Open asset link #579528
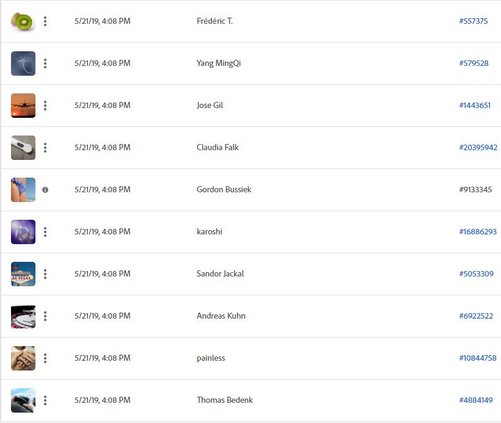Viewport: 501px width, 423px height. [x=474, y=63]
